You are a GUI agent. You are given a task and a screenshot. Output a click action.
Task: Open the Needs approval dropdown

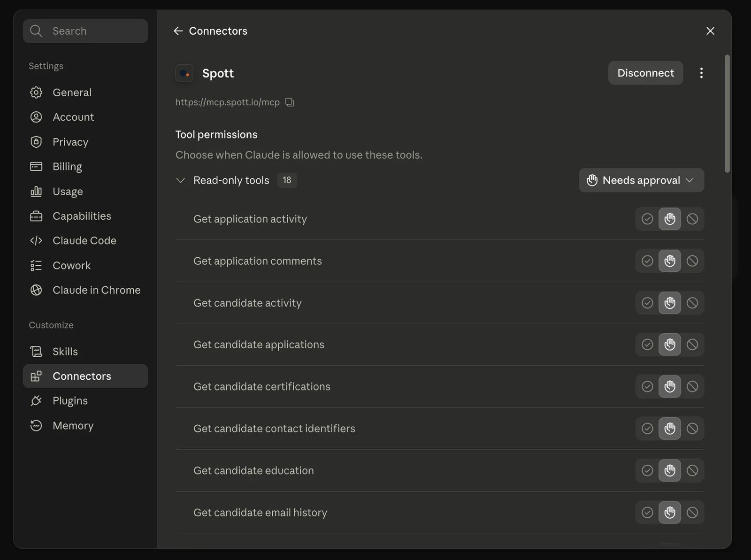pyautogui.click(x=641, y=180)
